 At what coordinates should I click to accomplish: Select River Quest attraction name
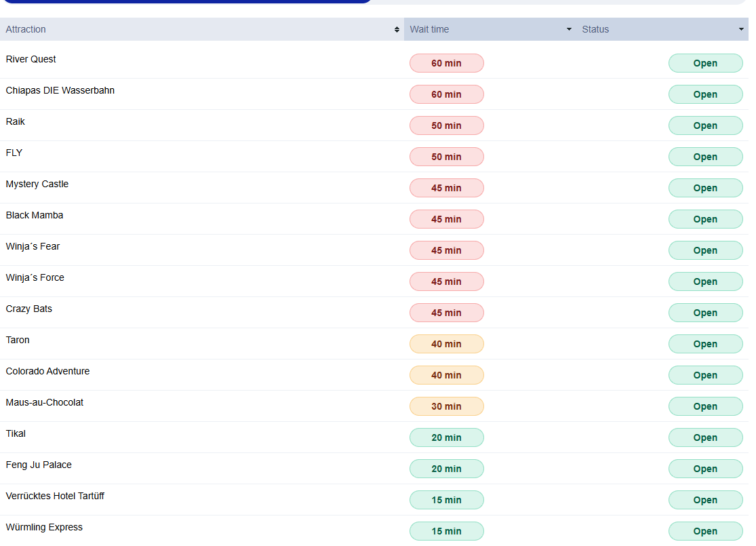click(31, 59)
